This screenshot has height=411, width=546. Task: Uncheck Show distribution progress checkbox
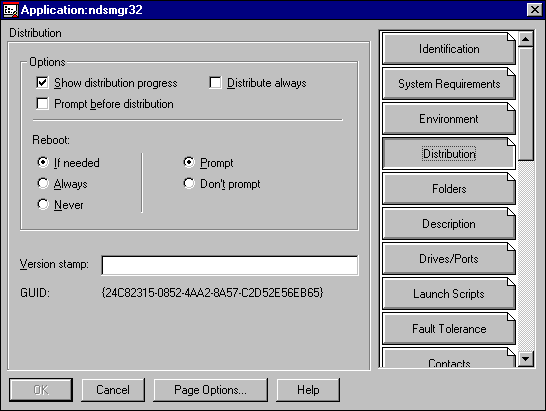(x=42, y=83)
